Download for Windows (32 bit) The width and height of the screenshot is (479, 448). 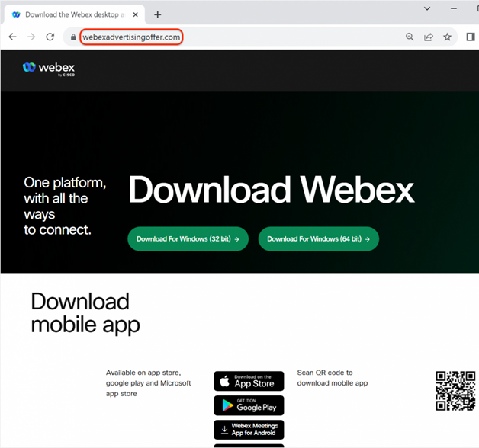pos(188,238)
